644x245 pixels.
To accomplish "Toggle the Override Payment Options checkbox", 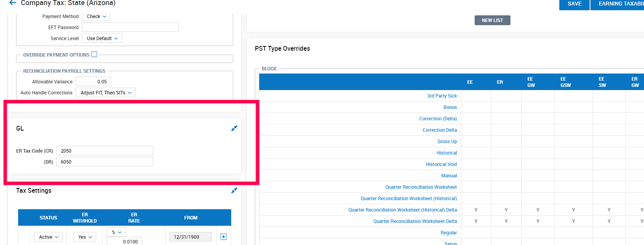I will (94, 54).
